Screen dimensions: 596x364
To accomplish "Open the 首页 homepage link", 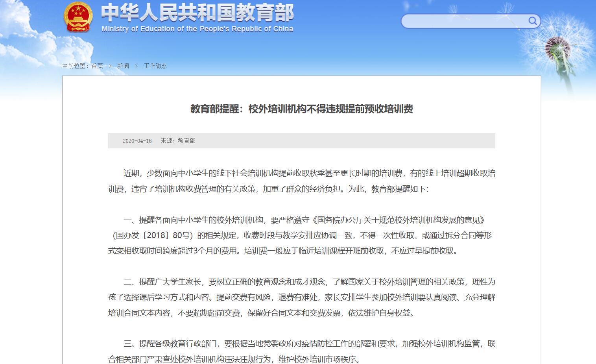I will tap(97, 66).
